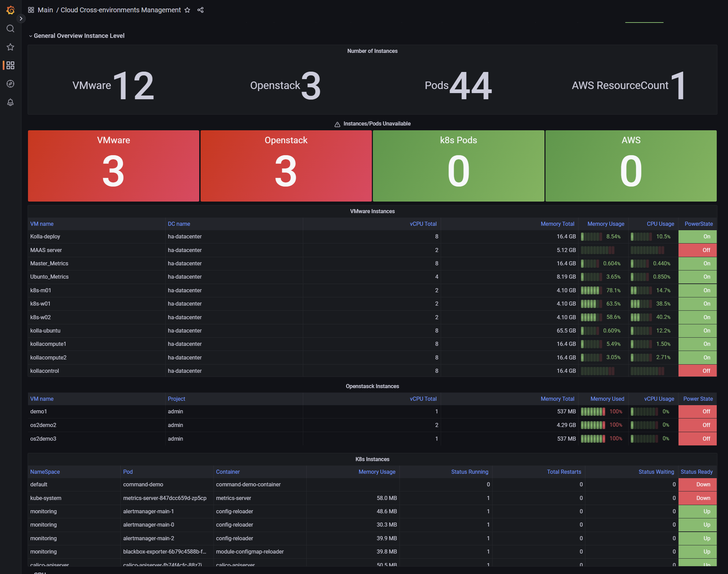Sort Openstack table by Project column
728x574 pixels.
[176, 399]
